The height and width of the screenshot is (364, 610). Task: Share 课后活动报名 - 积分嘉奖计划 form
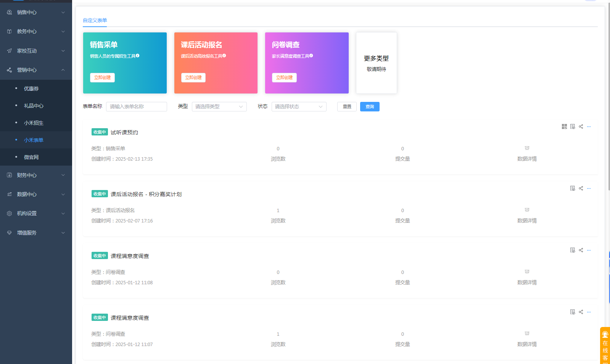[581, 188]
